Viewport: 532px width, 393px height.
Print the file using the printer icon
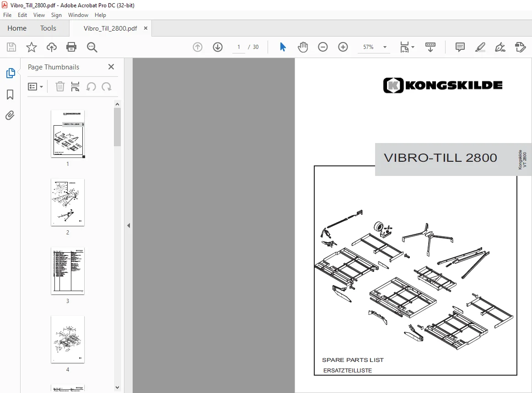[x=71, y=47]
